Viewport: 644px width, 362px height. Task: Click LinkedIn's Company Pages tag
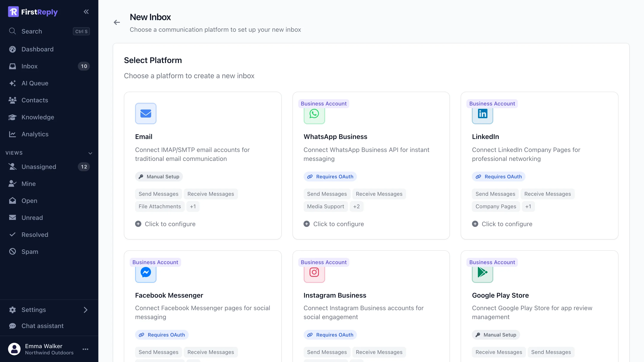coord(496,206)
